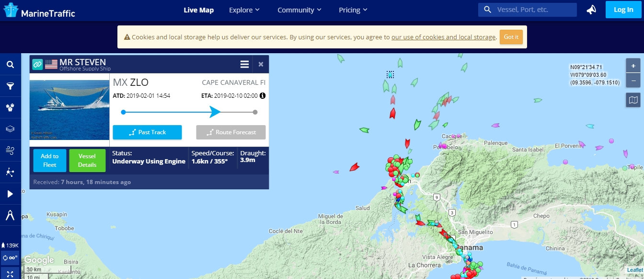This screenshot has height=279, width=644.
Task: Toggle the auto-refresh infinity button
Action: click(10, 257)
